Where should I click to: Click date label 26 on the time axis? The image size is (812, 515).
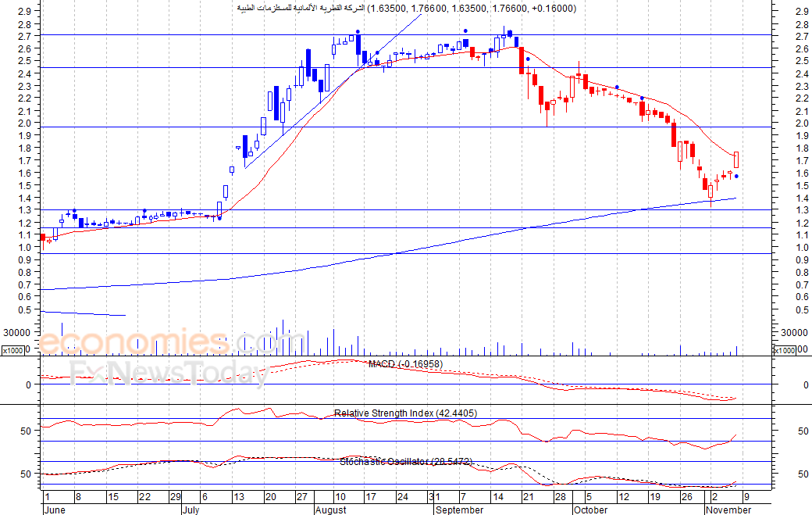[686, 497]
